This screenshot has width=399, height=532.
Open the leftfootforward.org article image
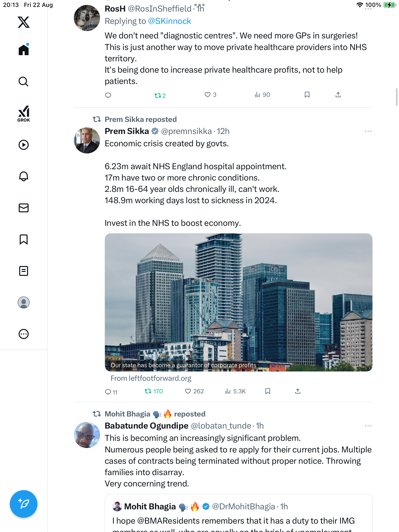point(238,302)
